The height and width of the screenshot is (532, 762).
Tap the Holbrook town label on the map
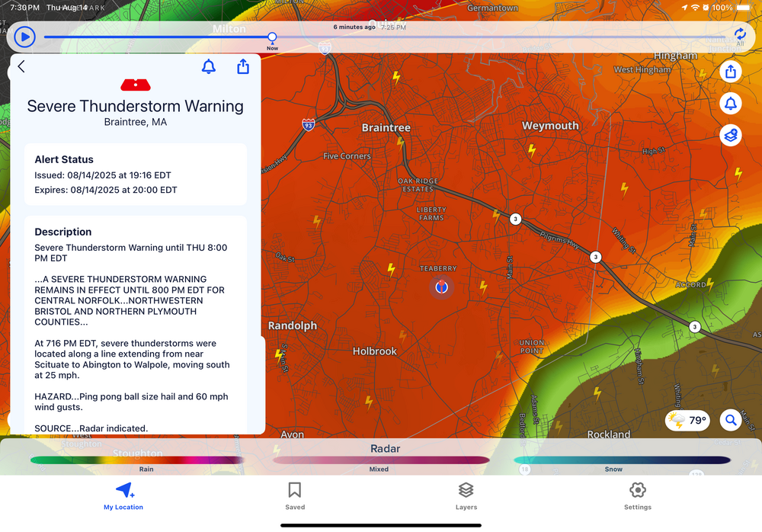click(x=375, y=351)
